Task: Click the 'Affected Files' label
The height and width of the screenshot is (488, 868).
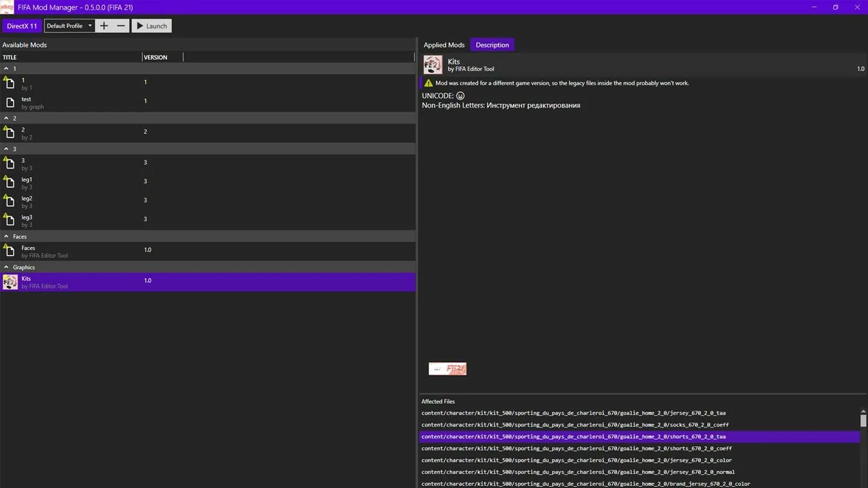Action: click(438, 401)
